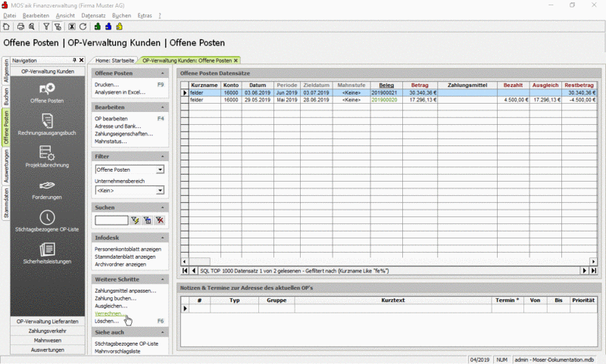Open the Filter dropdown showing Offene Posten

160,170
